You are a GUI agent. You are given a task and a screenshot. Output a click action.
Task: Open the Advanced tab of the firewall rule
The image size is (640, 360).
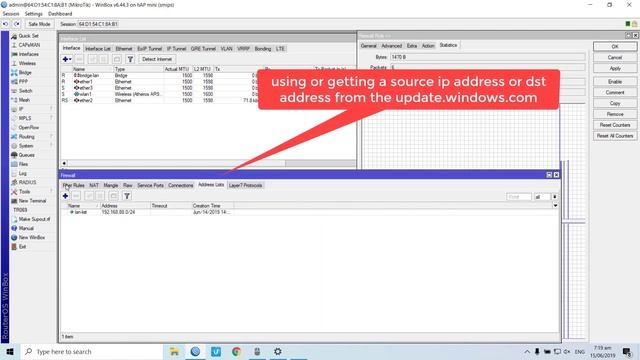[x=392, y=46]
